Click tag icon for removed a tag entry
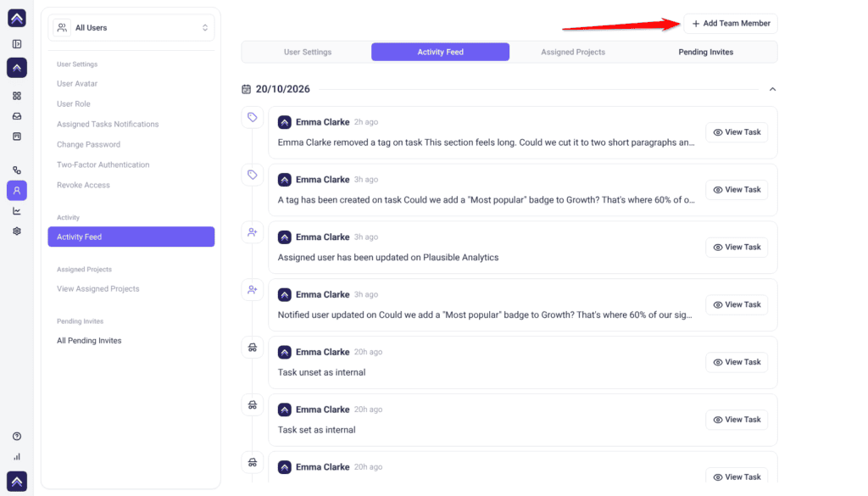Screen dimensions: 868x496 click(252, 117)
